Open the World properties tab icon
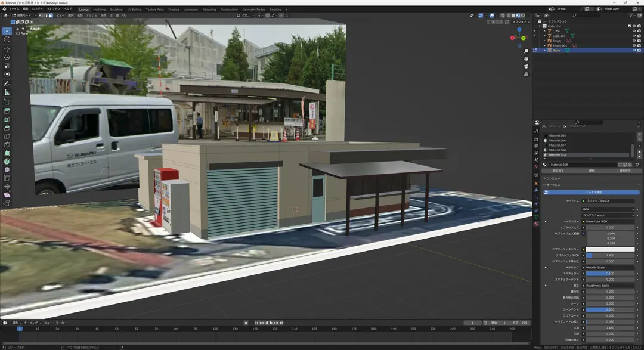644x350 pixels. 537,166
